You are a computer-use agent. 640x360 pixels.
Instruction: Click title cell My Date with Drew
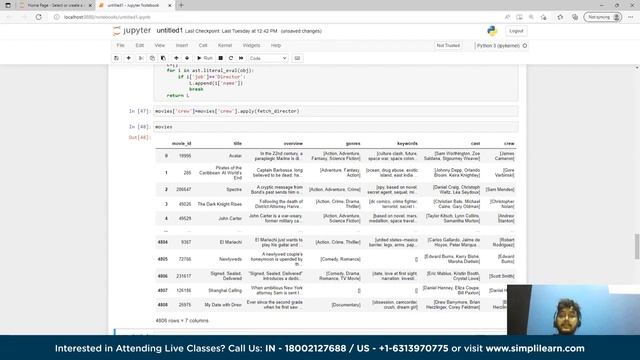click(223, 305)
